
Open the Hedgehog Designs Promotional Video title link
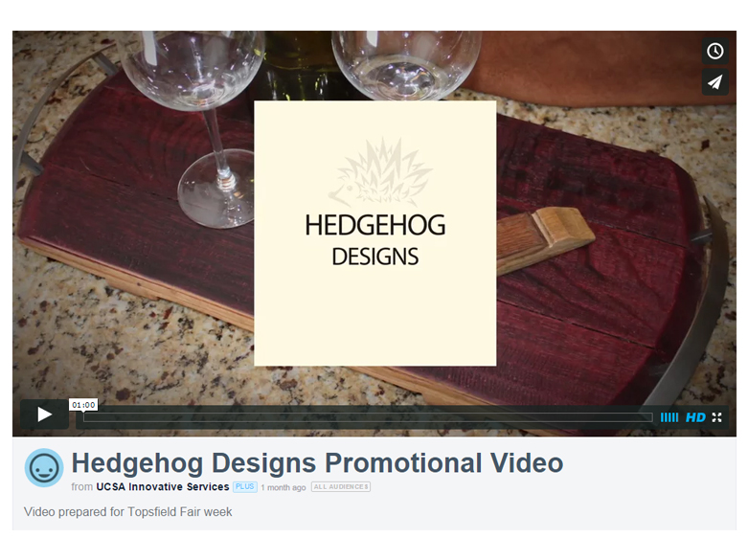tap(317, 462)
